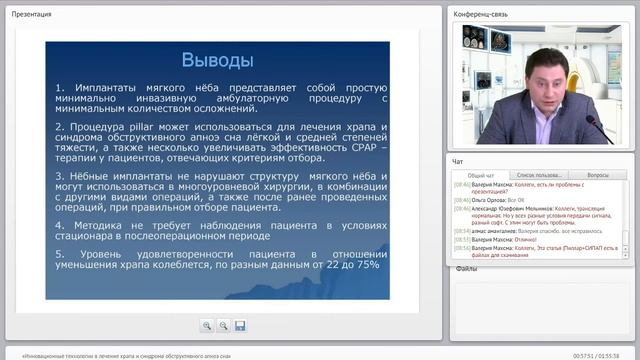Zoom in on the presentation slide
The image size is (640, 360).
(207, 326)
